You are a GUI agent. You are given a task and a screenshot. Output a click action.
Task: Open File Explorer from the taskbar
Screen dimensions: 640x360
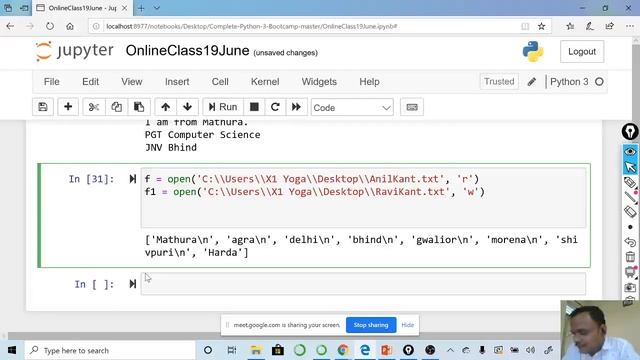click(256, 350)
